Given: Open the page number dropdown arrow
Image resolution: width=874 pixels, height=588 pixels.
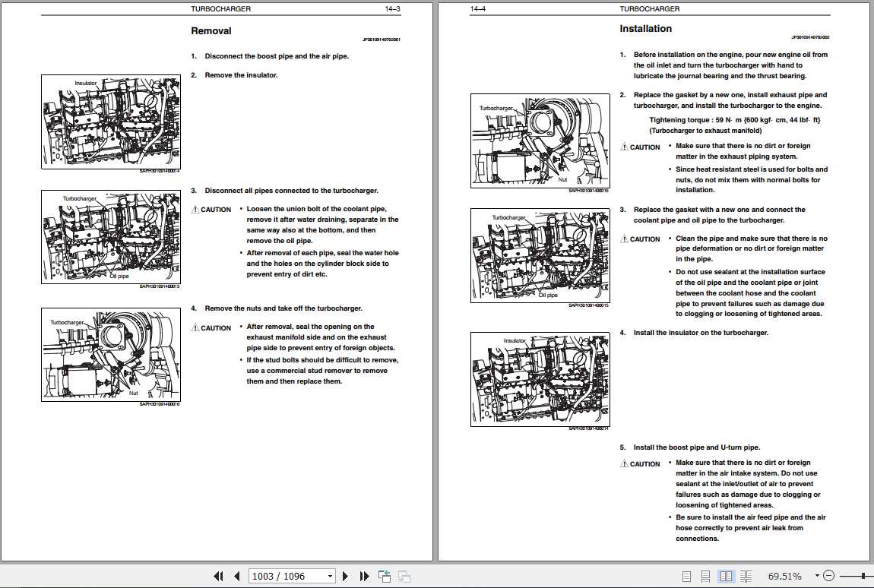Looking at the screenshot, I should tap(330, 577).
